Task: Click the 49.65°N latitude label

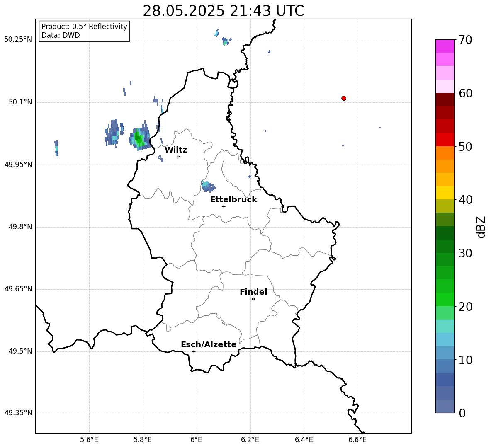Action: (18, 289)
